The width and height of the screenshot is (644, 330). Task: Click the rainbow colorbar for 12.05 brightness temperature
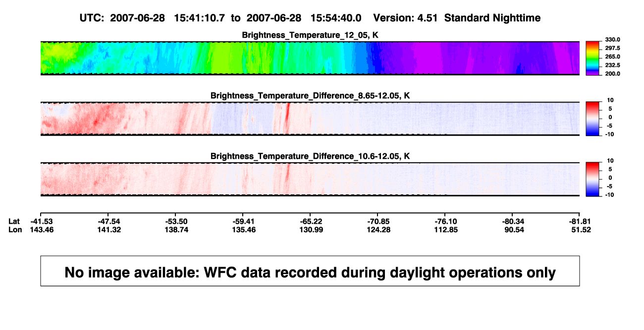(x=593, y=58)
